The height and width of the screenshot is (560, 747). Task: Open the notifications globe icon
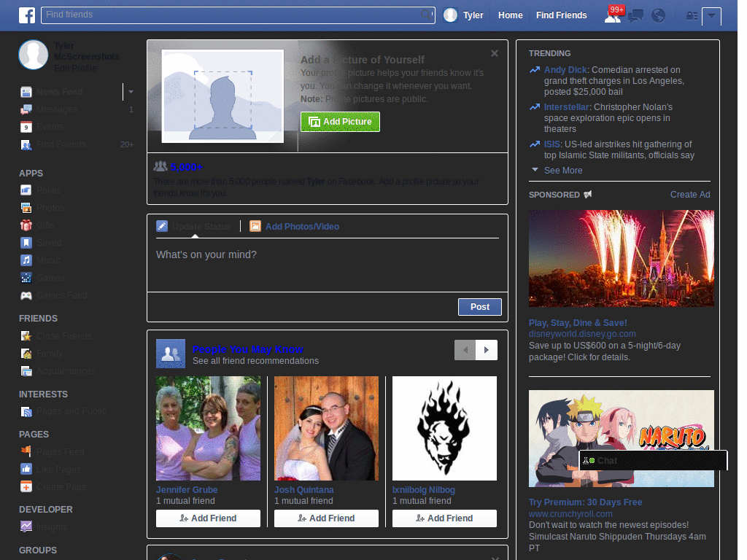point(658,16)
